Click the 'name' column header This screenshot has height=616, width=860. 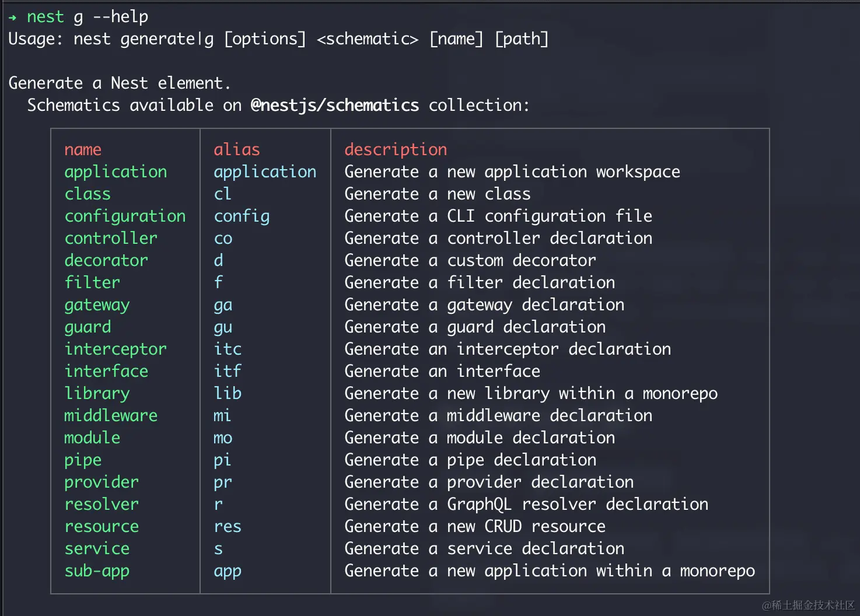pyautogui.click(x=83, y=150)
